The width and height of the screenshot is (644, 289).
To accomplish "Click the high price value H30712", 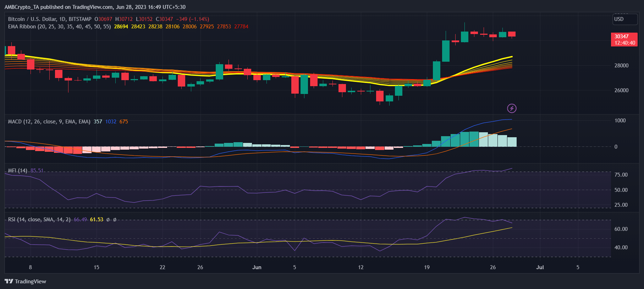I will 124,19.
